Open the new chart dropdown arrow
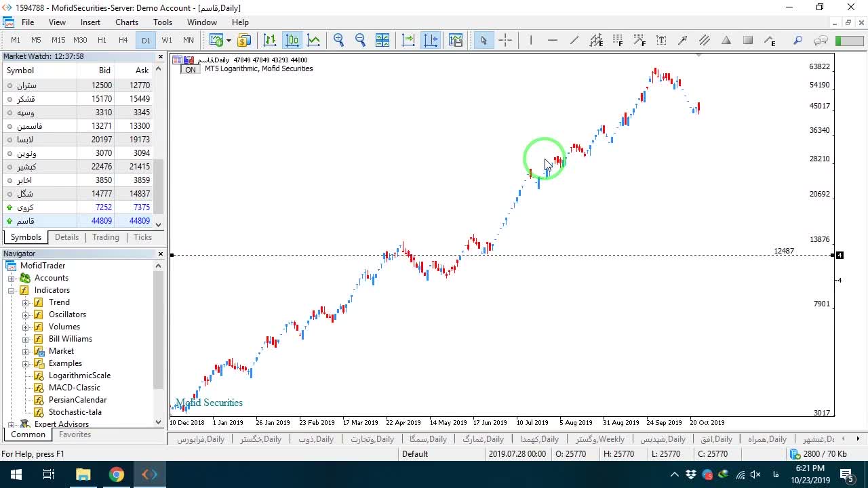The width and height of the screenshot is (868, 488). pyautogui.click(x=229, y=41)
